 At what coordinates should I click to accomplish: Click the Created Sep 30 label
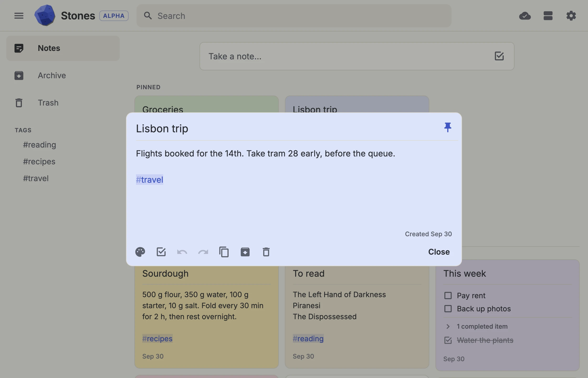pos(428,234)
